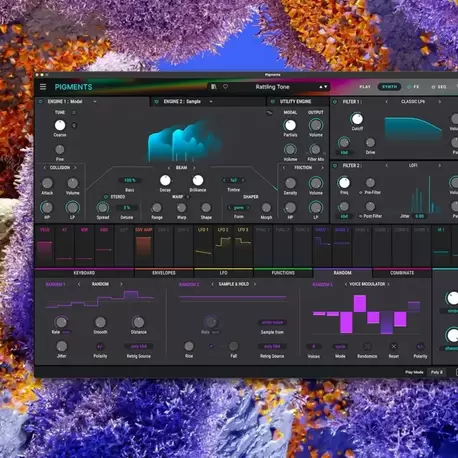The height and width of the screenshot is (458, 458).
Task: Switch to the Combinate modulation tab
Action: click(402, 273)
